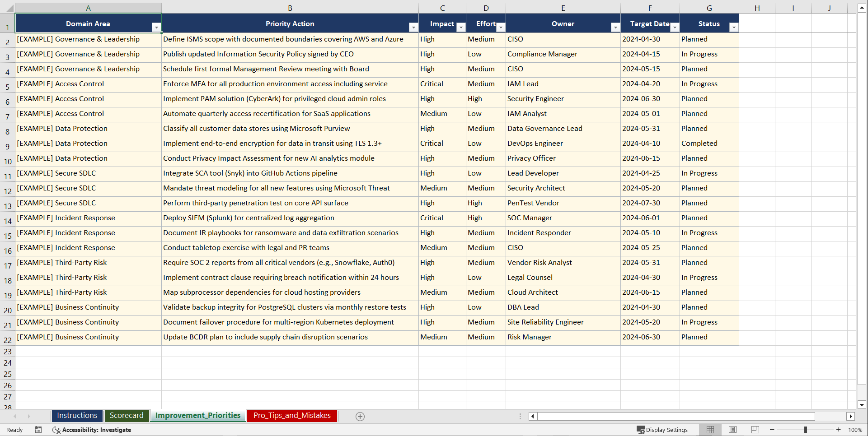Click the Ready status indicator
Screen dimensions: 868x436
14,430
